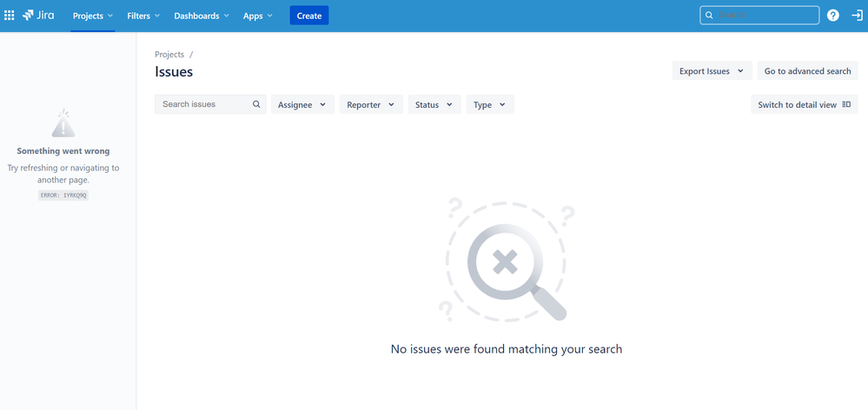Open the Filters menu
The image size is (868, 410).
143,16
